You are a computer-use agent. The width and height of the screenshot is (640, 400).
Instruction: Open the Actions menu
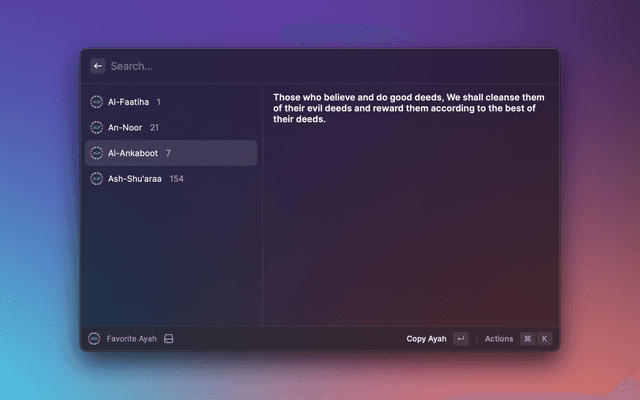coord(498,339)
